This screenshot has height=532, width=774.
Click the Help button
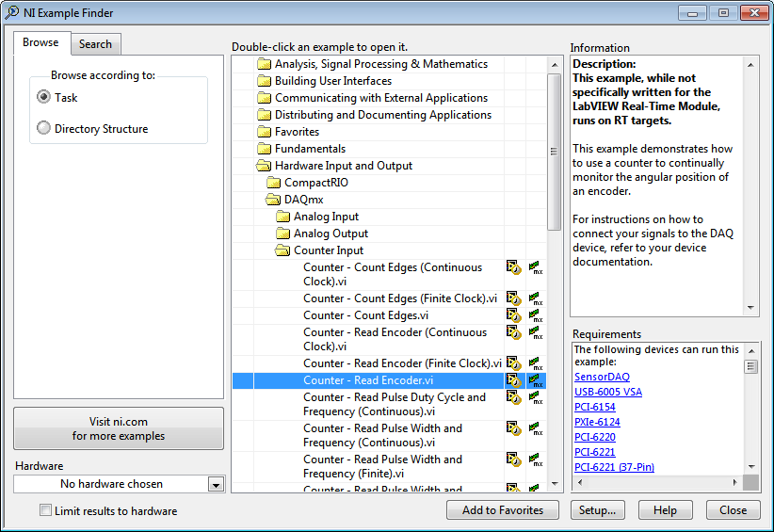(665, 509)
